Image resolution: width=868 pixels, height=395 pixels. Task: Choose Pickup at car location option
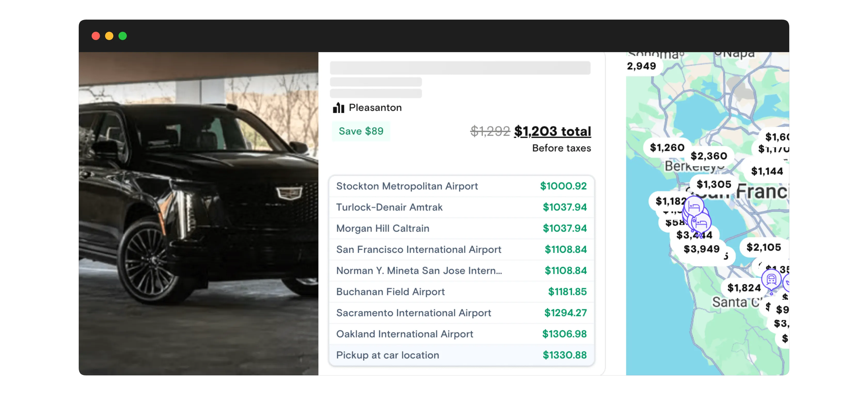click(461, 355)
